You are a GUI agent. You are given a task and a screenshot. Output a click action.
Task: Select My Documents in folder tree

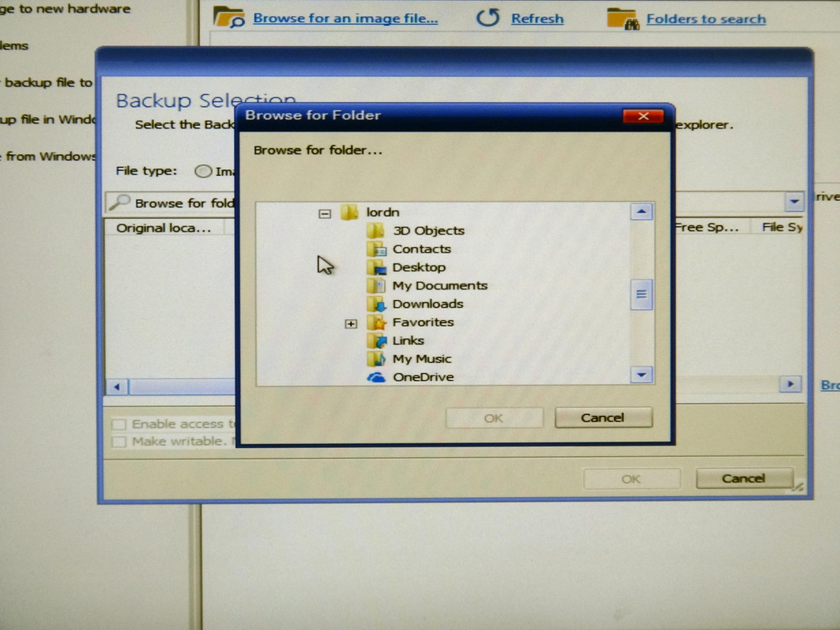click(x=440, y=286)
